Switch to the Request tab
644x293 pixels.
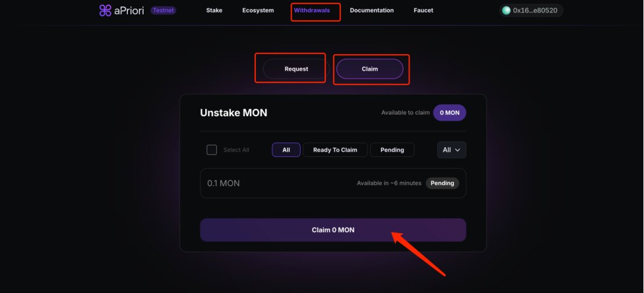tap(296, 69)
